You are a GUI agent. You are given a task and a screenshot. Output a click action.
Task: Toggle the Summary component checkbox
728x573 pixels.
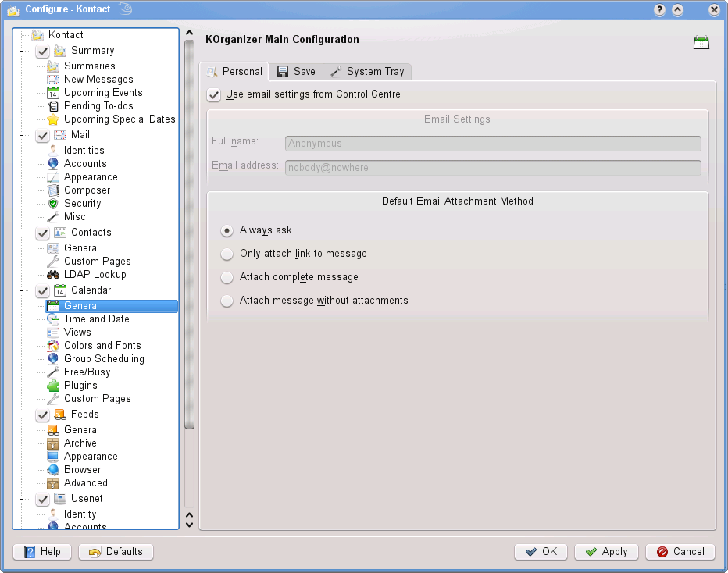[43, 51]
